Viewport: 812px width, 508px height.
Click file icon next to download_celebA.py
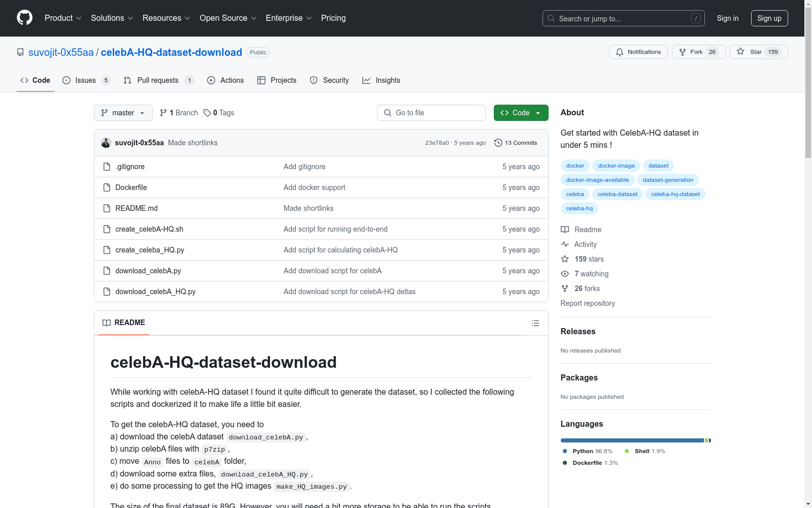(107, 271)
